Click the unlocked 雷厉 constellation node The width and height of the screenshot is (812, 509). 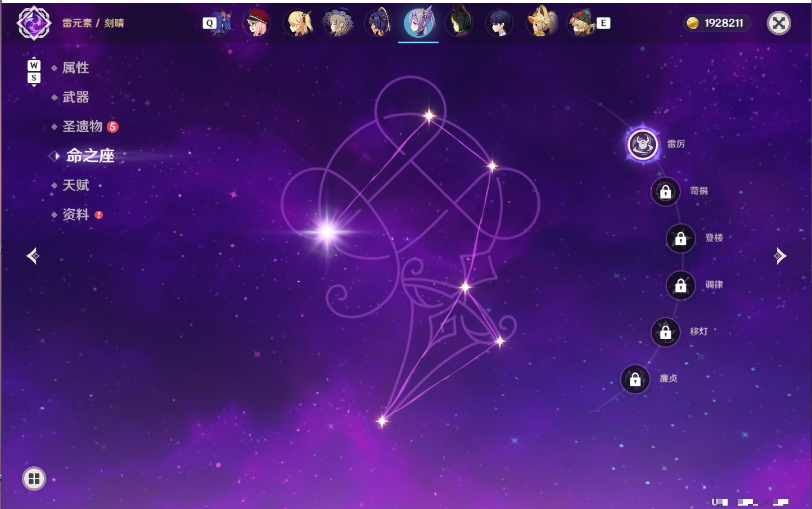click(643, 145)
